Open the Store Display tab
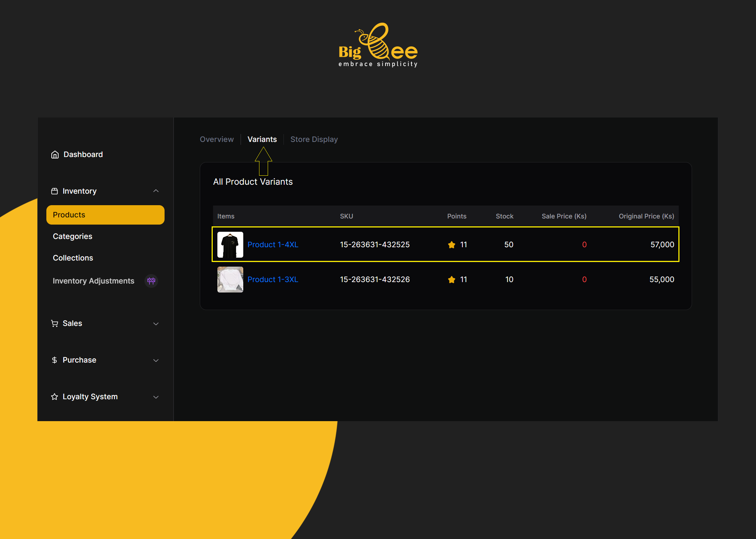This screenshot has height=539, width=756. pos(314,139)
